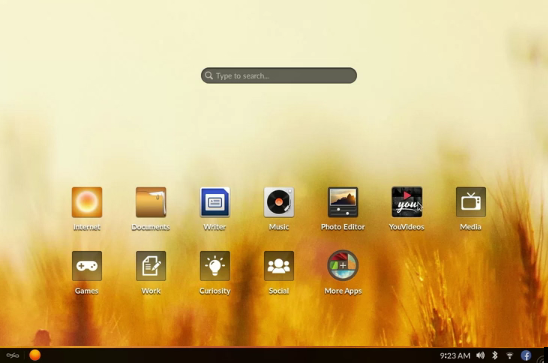Click the Facebook icon in taskbar
The width and height of the screenshot is (548, 363).
(526, 356)
